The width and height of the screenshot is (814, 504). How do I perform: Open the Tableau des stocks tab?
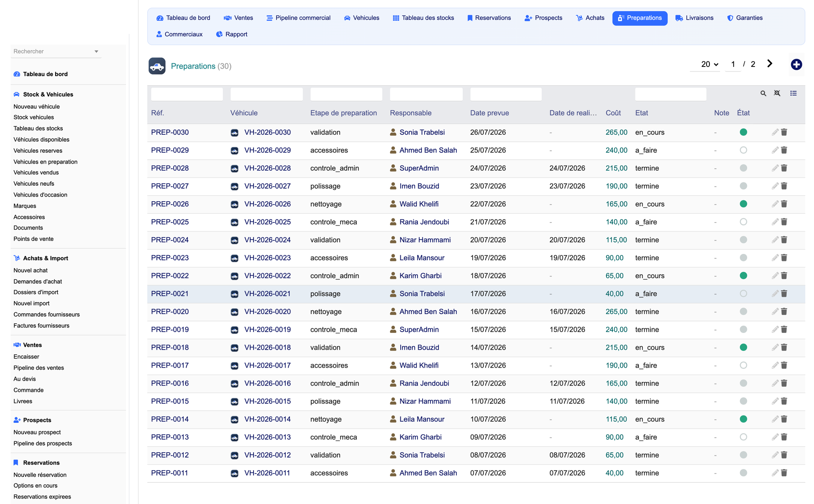point(423,18)
